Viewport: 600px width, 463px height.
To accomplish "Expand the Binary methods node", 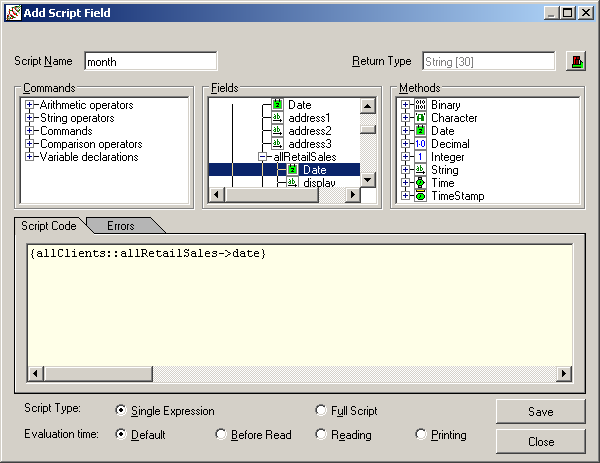I will (x=406, y=104).
